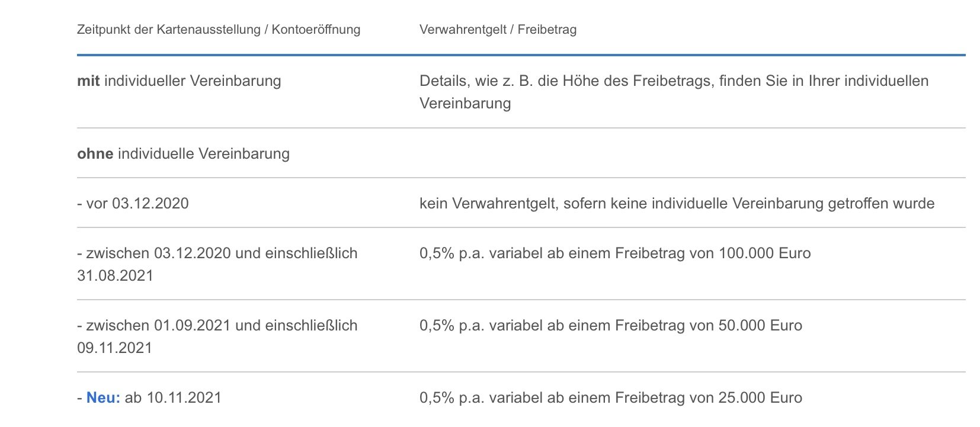
Task: Click the '50.000 Euro' Freibetrag amount
Action: coord(760,326)
